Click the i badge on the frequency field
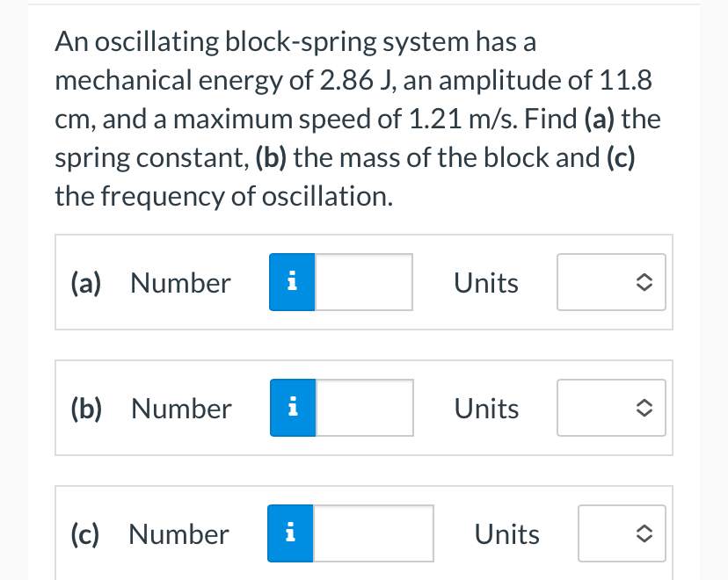 point(290,533)
